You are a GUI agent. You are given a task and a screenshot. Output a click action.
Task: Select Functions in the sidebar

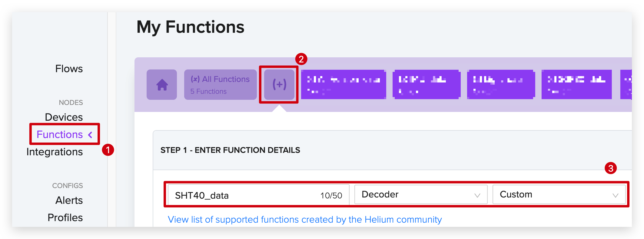(x=60, y=134)
